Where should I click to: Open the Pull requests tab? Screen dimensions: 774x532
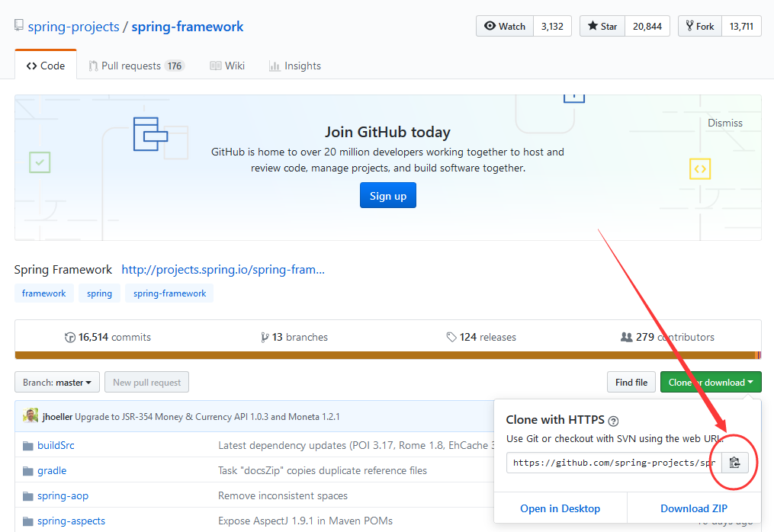(x=136, y=66)
